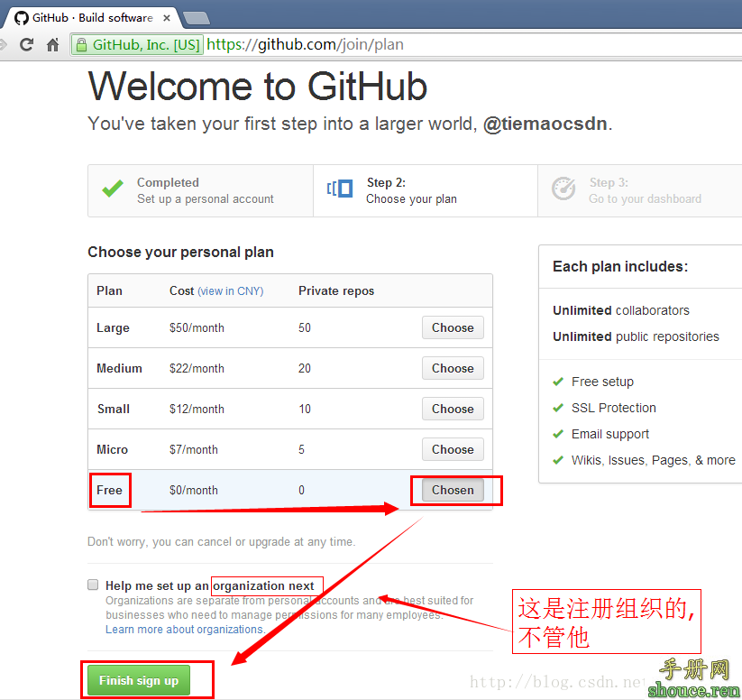The width and height of the screenshot is (742, 700).
Task: Click the Choose your personal plan heading
Action: click(181, 252)
